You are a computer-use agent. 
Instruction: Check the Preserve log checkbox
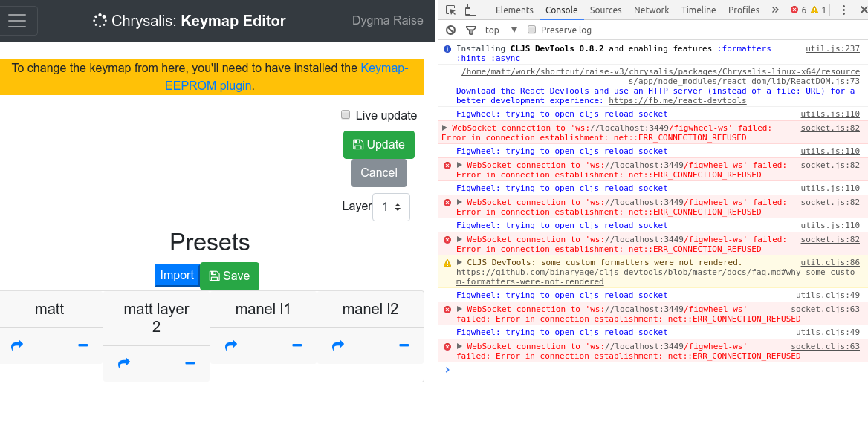pyautogui.click(x=531, y=29)
